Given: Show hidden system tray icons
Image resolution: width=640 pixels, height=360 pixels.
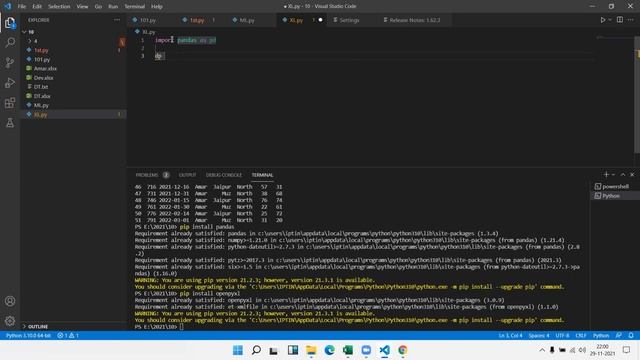Looking at the screenshot, I should click(x=542, y=350).
